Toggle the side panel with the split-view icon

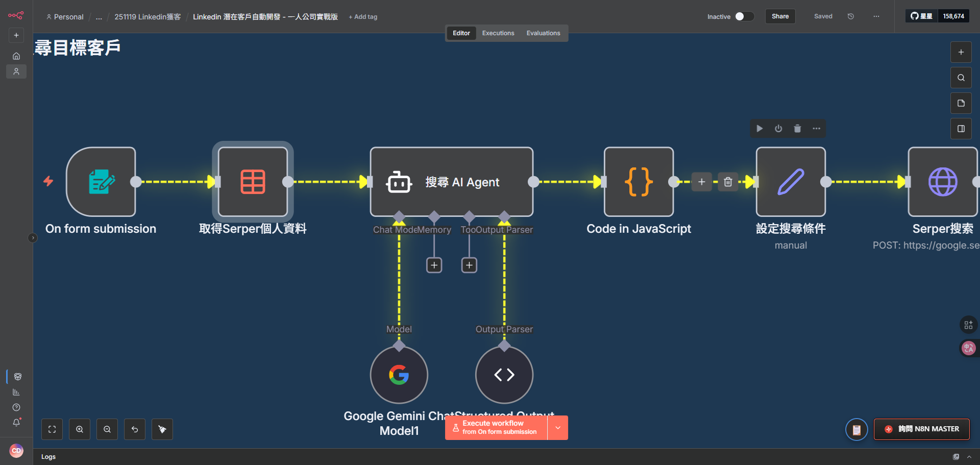click(x=961, y=128)
